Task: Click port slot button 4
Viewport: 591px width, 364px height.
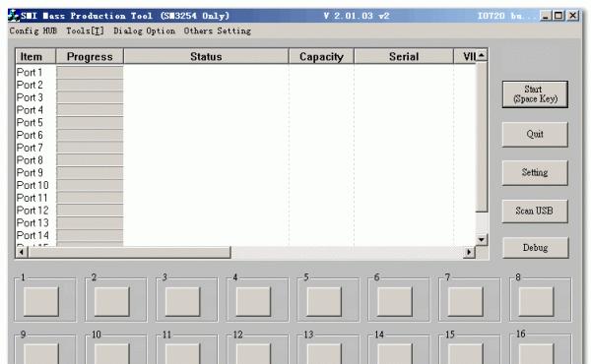Action: [x=253, y=301]
